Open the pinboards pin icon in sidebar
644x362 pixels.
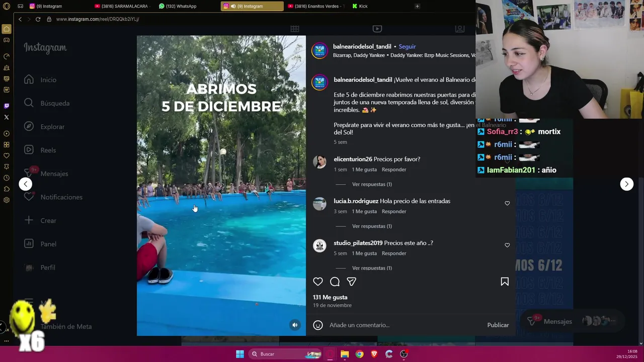tap(7, 167)
